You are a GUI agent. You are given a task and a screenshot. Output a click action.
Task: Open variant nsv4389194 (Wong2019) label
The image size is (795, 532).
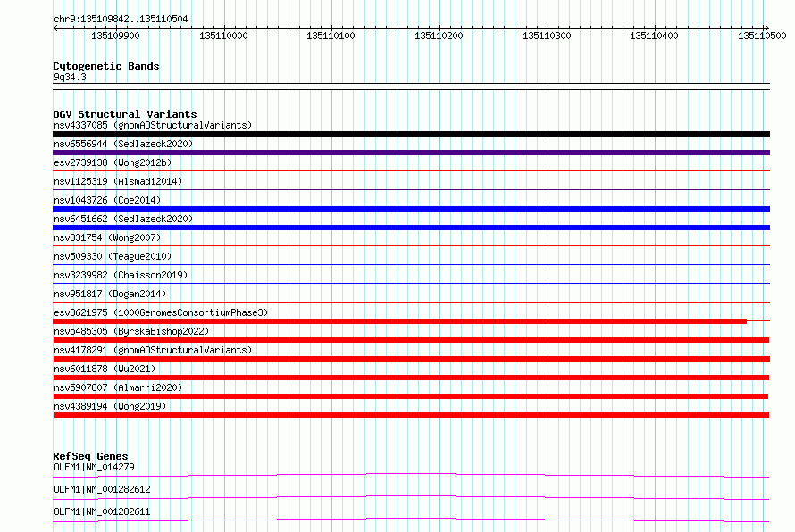(x=110, y=406)
